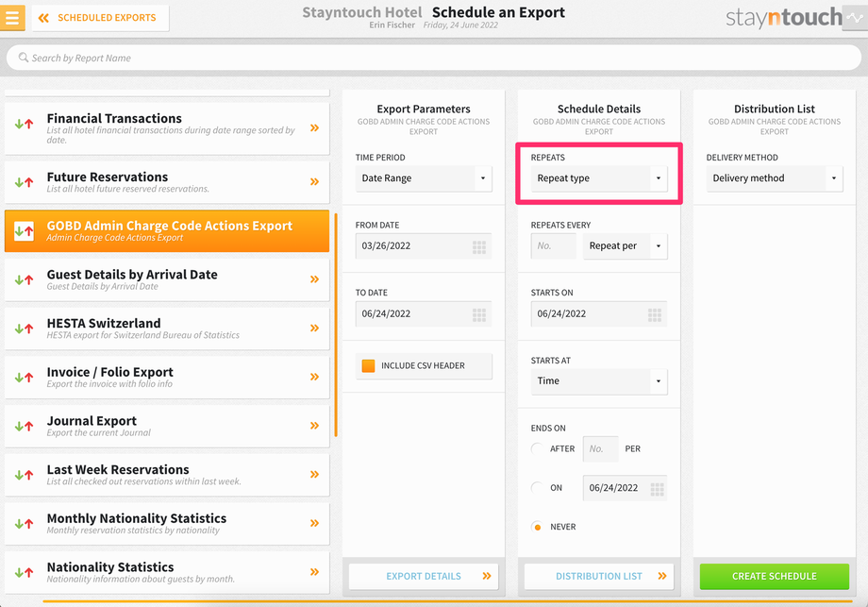
Task: Click the staytouch logo
Action: (x=783, y=18)
